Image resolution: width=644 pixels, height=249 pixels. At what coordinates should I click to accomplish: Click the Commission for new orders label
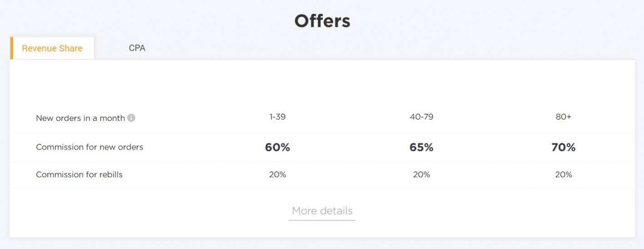point(89,147)
